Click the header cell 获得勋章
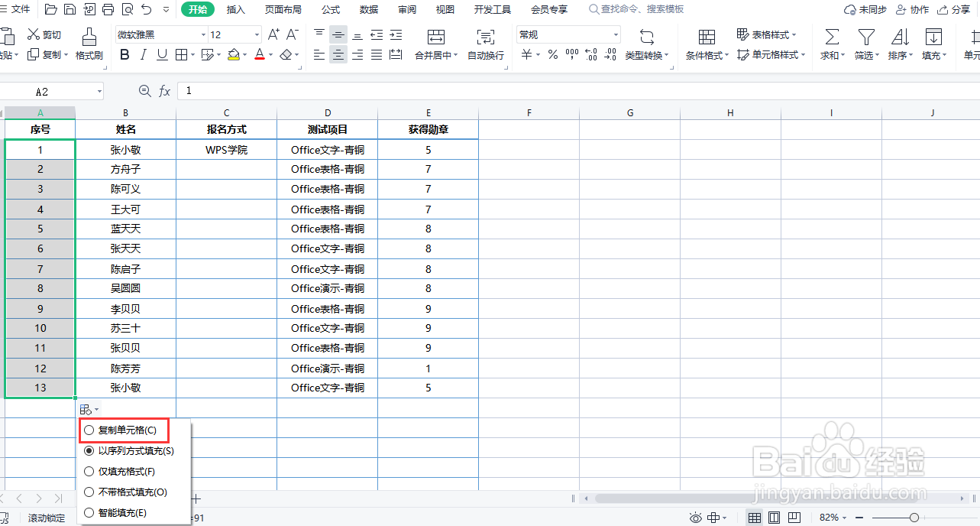 pos(428,129)
